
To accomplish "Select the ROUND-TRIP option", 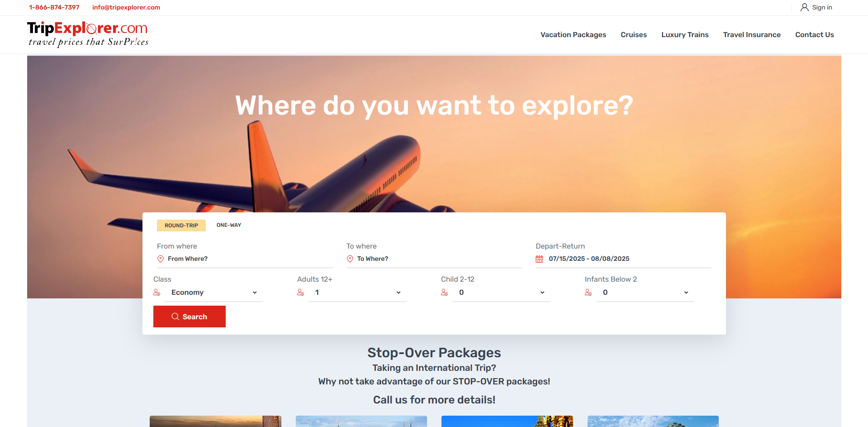I will point(181,225).
